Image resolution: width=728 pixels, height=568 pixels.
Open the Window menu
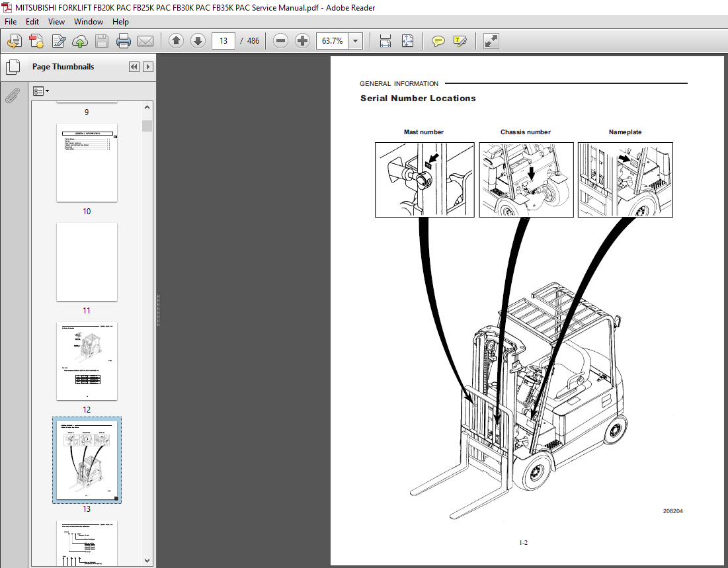pos(88,22)
